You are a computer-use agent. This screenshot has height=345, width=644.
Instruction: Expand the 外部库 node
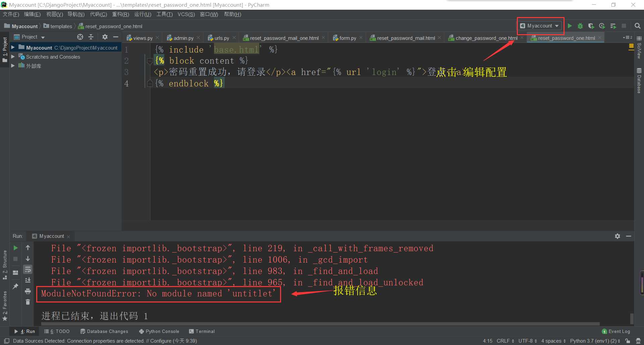(13, 66)
